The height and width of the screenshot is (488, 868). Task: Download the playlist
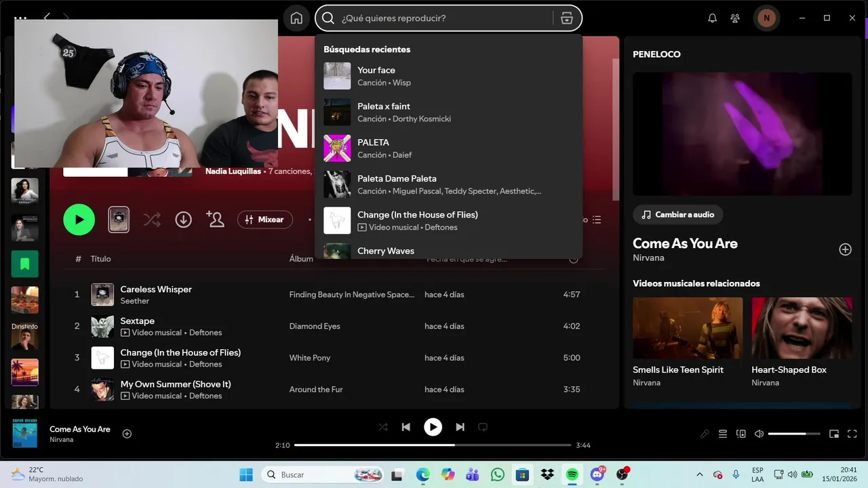[183, 220]
